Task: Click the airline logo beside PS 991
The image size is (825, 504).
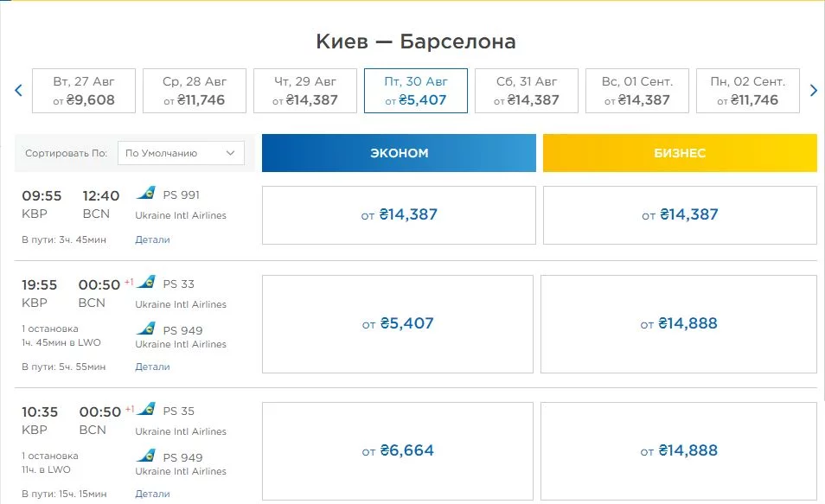Action: coord(145,194)
